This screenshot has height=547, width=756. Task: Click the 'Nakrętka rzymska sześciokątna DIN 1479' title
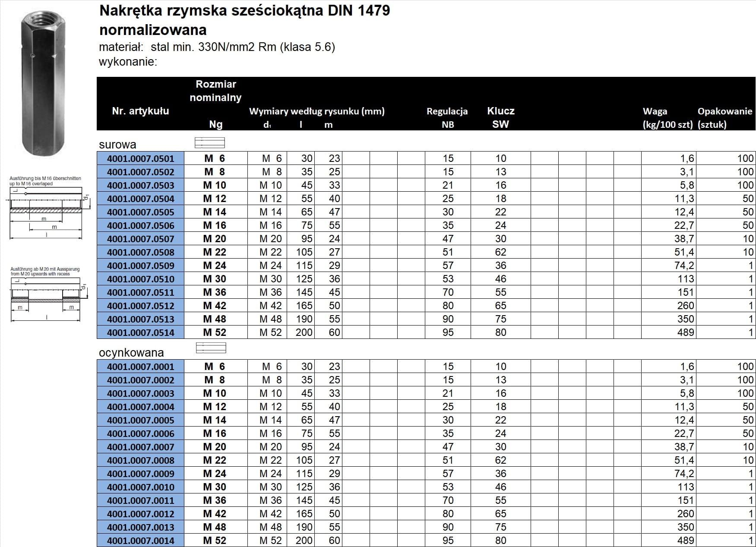point(244,11)
